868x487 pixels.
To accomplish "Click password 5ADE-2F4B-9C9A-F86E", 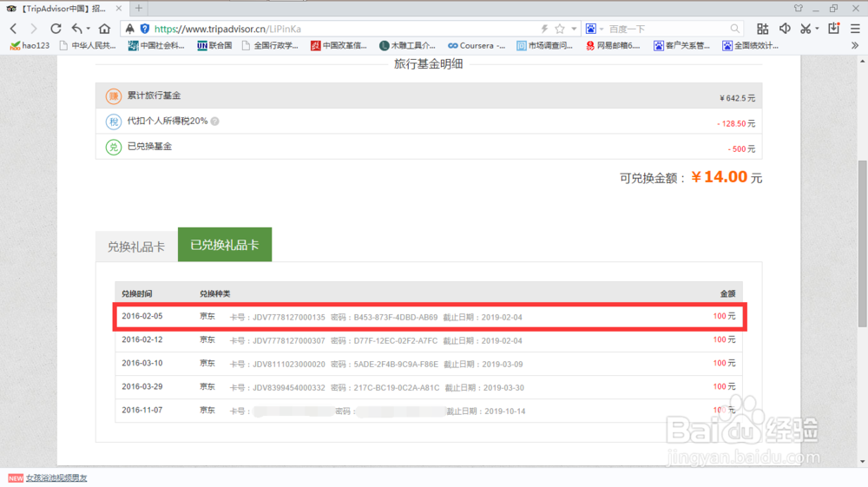I will point(396,364).
